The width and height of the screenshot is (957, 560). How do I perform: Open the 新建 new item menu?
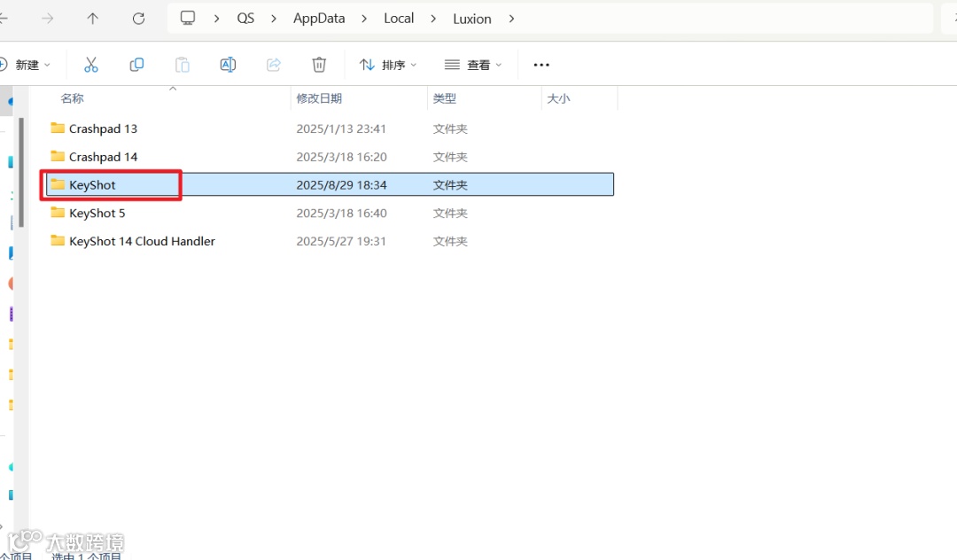click(x=26, y=65)
